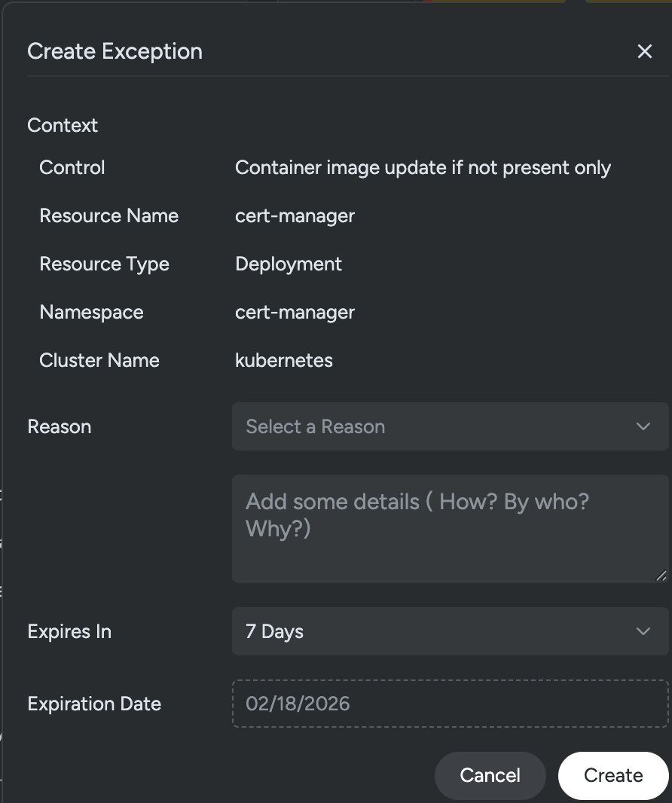The width and height of the screenshot is (672, 803).
Task: Click the Reason field label
Action: pyautogui.click(x=60, y=426)
